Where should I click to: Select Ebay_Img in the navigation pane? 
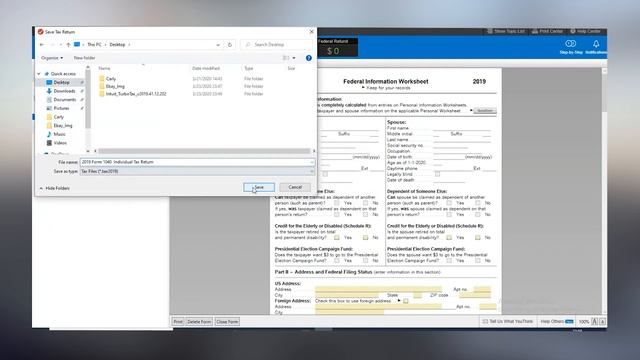[x=62, y=126]
